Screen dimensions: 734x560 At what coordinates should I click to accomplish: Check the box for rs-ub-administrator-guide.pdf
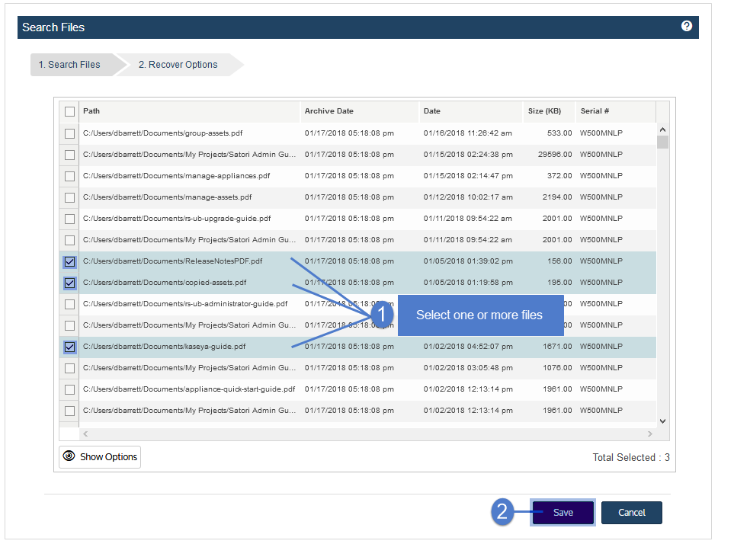pyautogui.click(x=70, y=304)
